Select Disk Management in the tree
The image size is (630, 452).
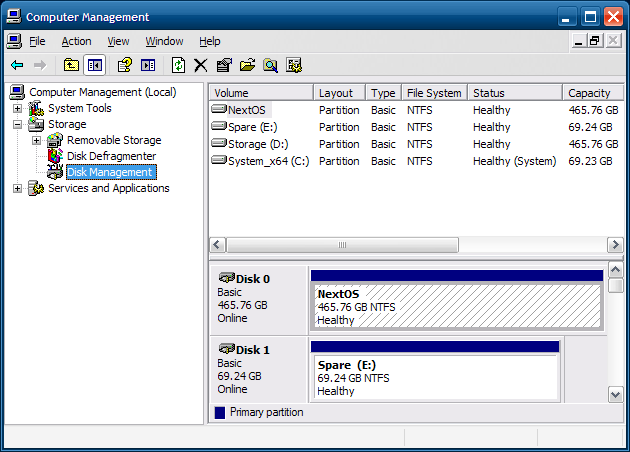coord(110,172)
